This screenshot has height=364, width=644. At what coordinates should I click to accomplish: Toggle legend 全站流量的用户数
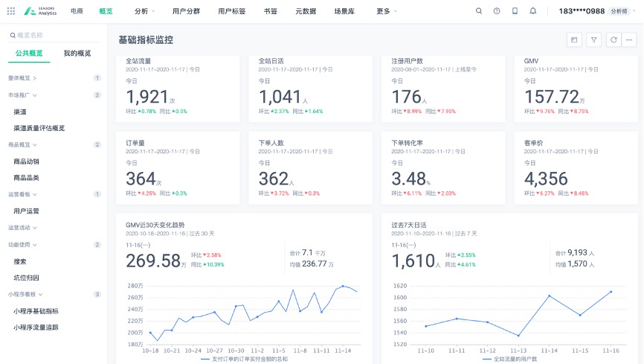509,359
